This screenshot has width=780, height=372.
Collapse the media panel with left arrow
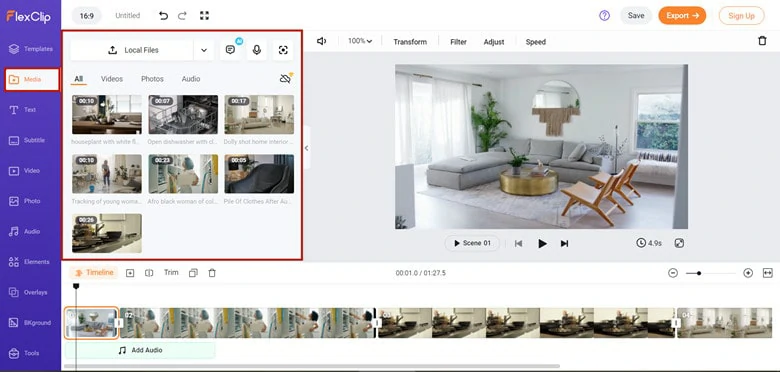(306, 148)
